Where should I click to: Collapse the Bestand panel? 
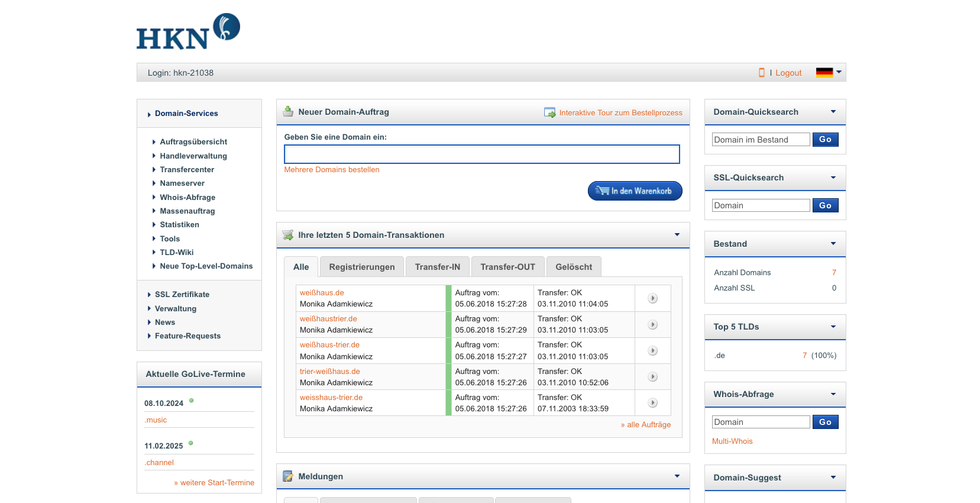click(x=833, y=244)
